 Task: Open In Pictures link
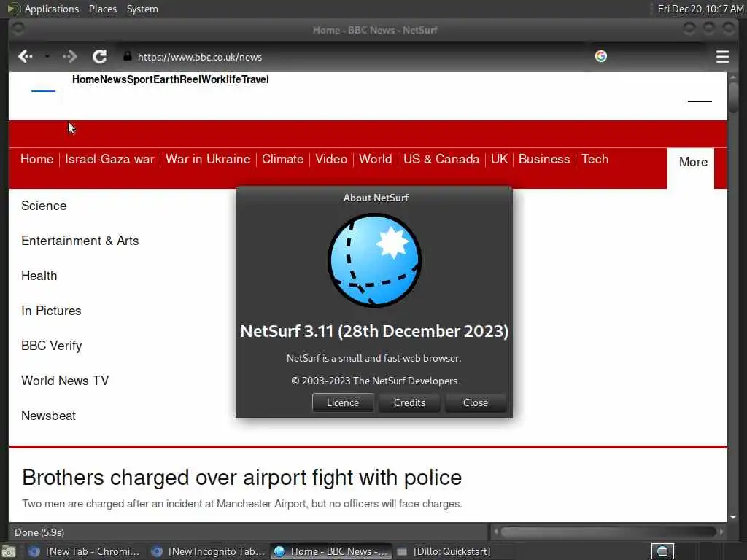point(51,311)
